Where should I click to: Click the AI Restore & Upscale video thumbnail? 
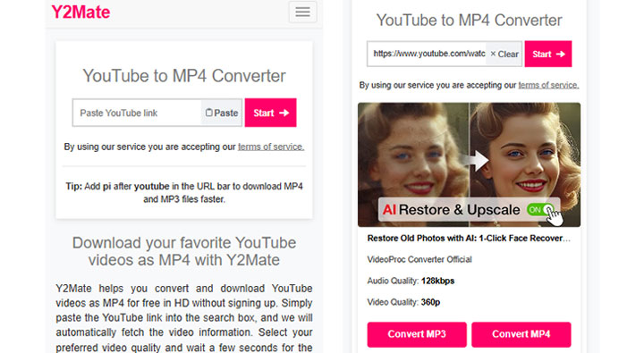click(469, 164)
